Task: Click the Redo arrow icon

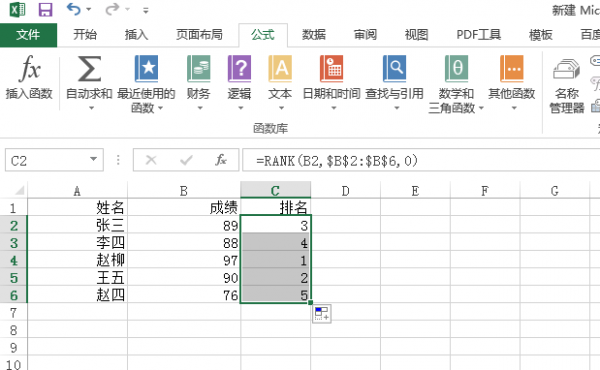Action: 112,9
